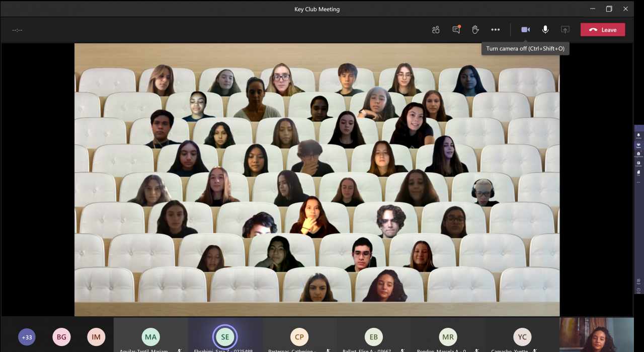Leave the Key Club Meeting

603,30
